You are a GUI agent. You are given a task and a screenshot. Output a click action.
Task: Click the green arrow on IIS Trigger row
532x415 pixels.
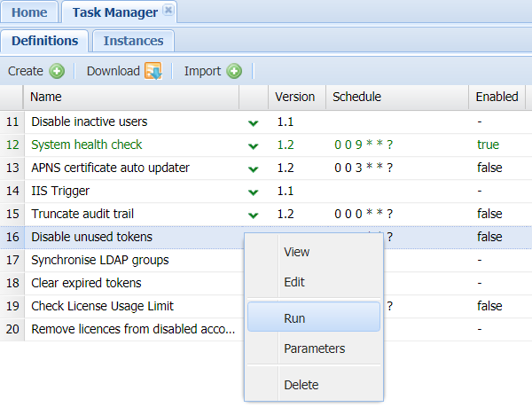point(254,192)
